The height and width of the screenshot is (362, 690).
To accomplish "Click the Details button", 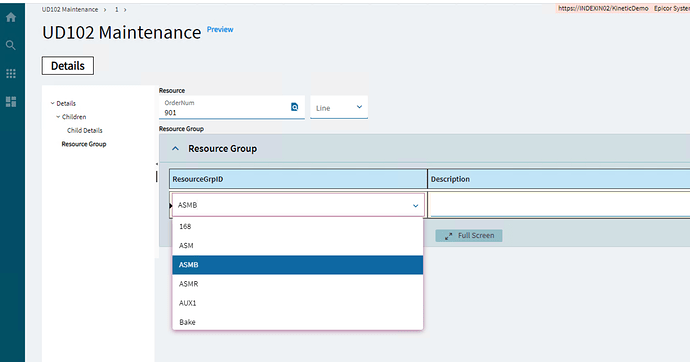I will 68,66.
